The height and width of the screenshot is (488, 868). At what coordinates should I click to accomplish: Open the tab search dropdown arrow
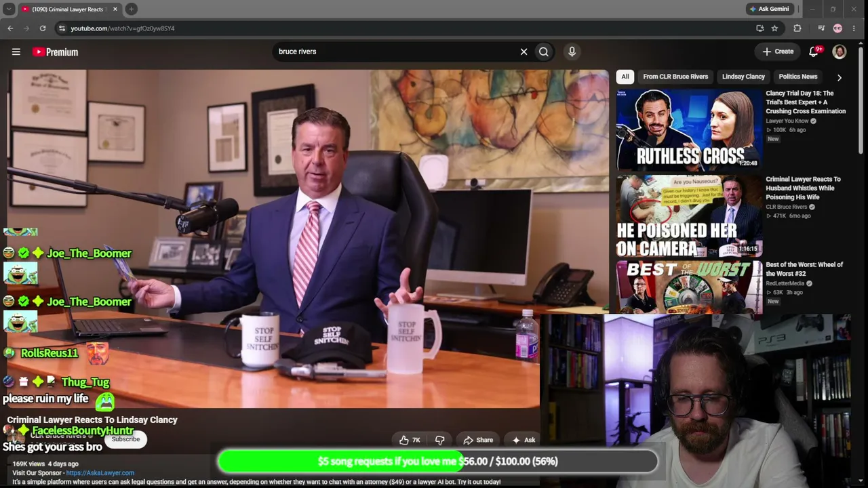[9, 9]
